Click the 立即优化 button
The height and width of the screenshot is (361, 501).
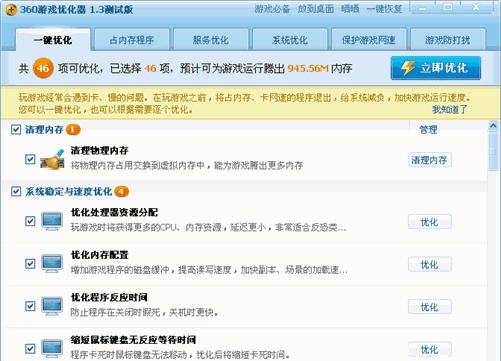pos(436,68)
